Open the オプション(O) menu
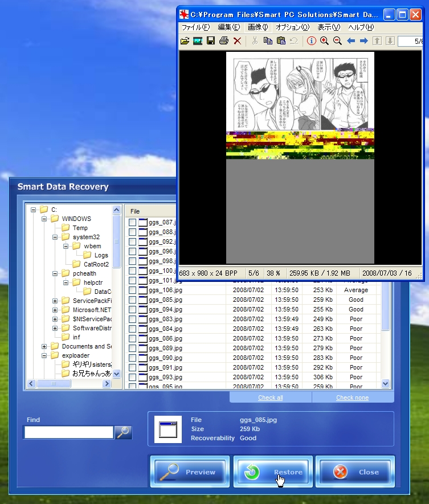Viewport: 429px width, 504px height. pos(293,27)
